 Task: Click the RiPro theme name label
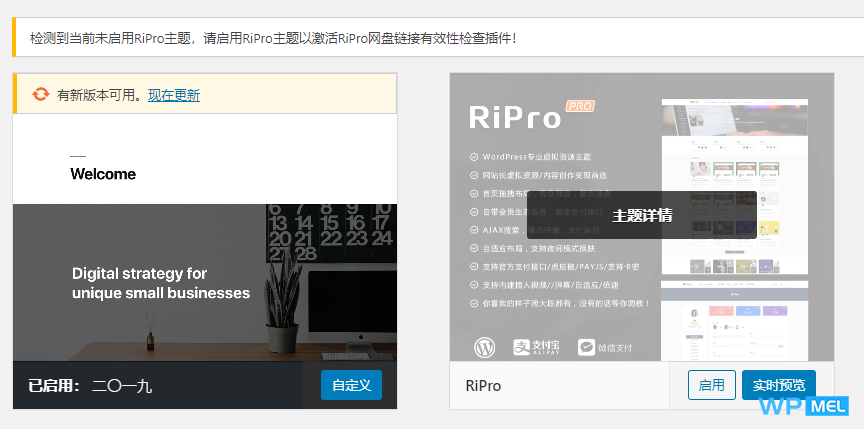[x=483, y=385]
